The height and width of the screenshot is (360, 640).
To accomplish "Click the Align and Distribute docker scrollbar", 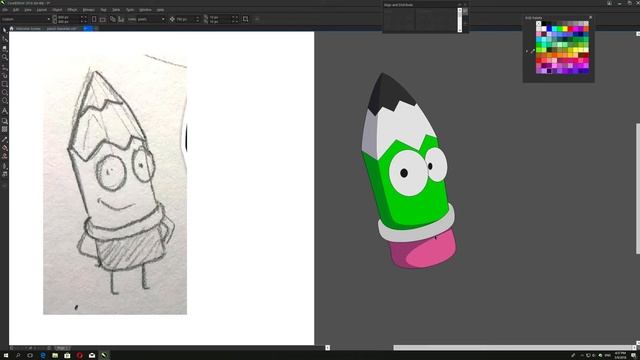I will pos(460,20).
